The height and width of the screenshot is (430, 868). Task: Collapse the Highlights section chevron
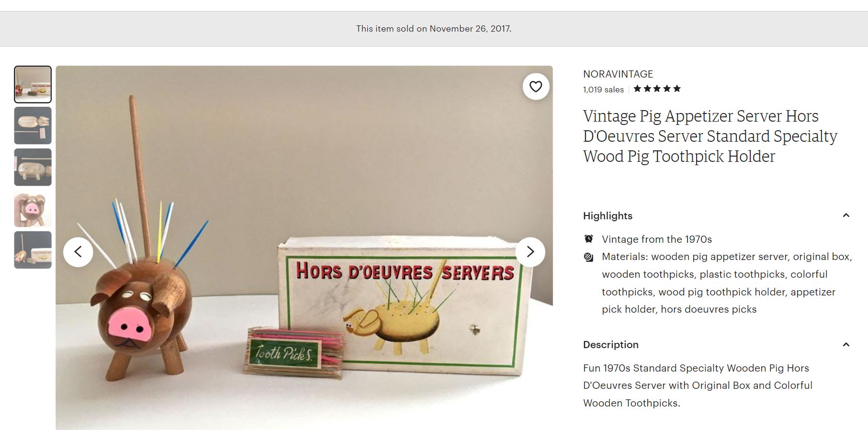[x=846, y=215]
